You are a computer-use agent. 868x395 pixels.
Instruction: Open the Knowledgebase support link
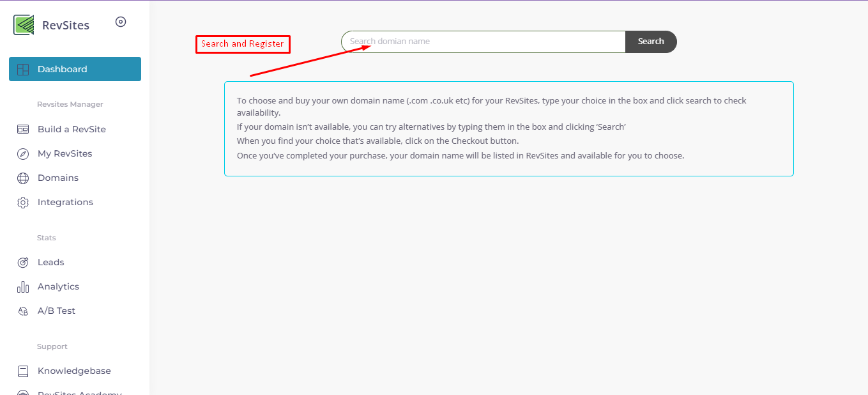point(74,371)
